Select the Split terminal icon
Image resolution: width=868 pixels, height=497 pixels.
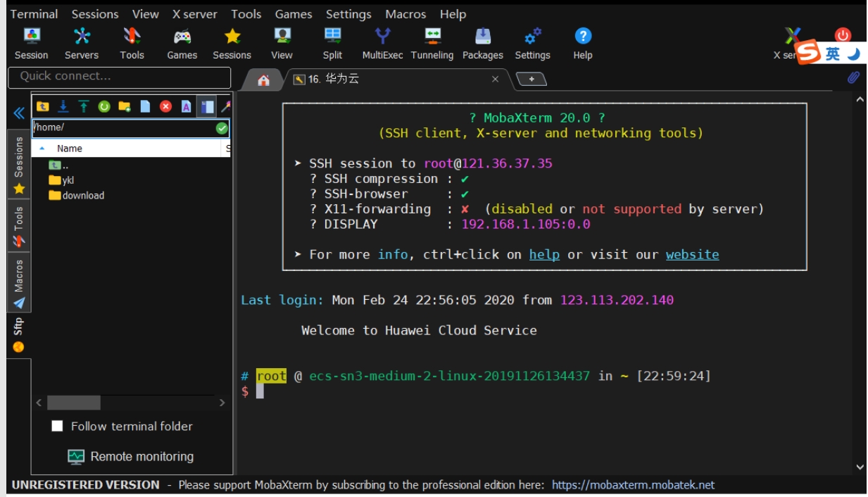pyautogui.click(x=332, y=44)
